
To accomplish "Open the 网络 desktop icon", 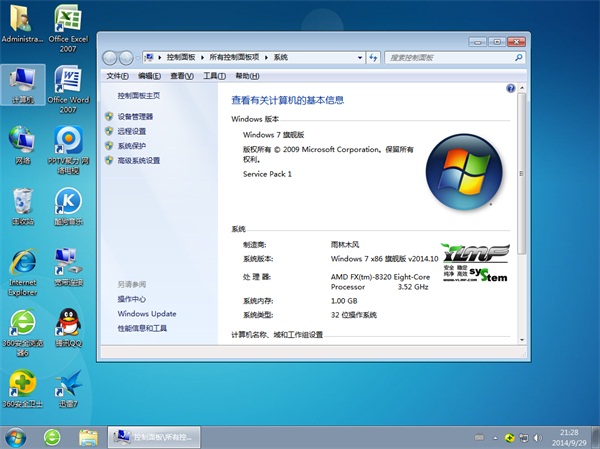I will point(23,145).
